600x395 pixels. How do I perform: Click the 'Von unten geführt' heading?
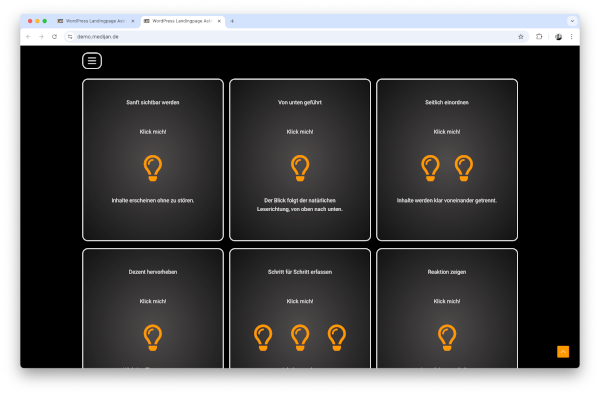(300, 102)
